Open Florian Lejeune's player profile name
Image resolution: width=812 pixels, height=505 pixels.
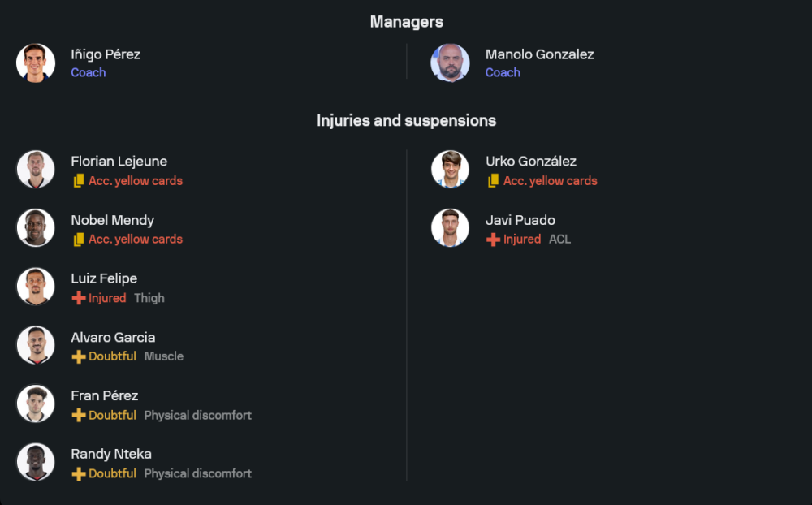click(119, 162)
